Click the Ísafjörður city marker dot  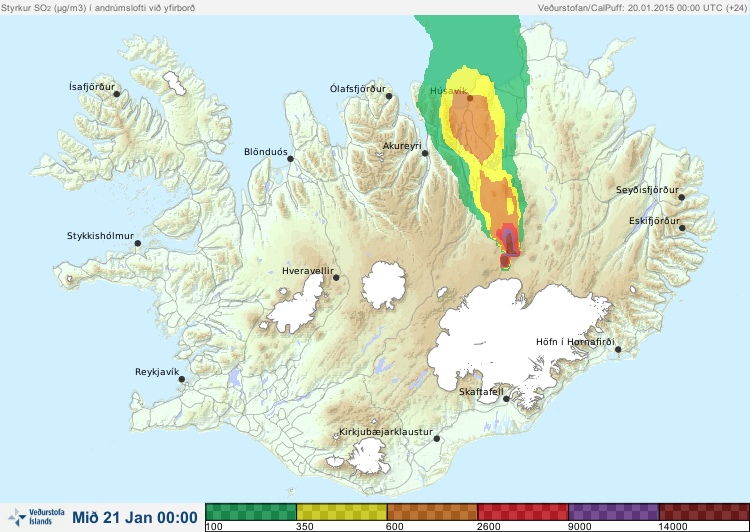[116, 94]
